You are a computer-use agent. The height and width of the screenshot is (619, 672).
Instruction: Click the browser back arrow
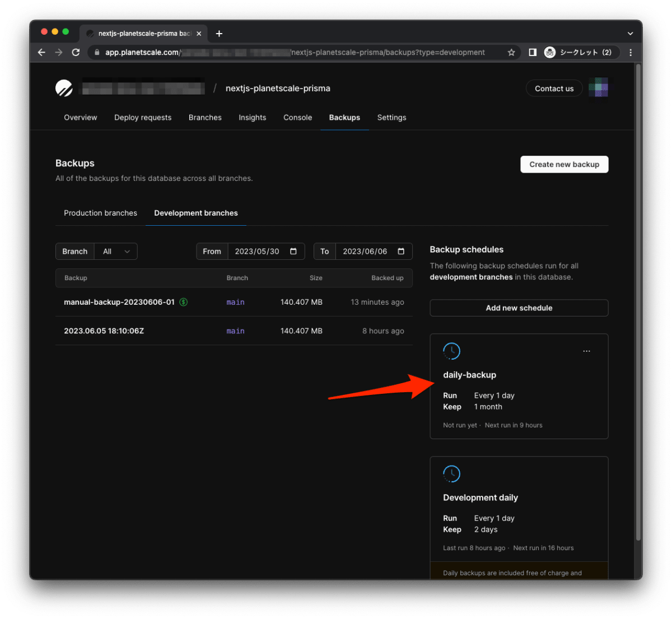pyautogui.click(x=41, y=52)
